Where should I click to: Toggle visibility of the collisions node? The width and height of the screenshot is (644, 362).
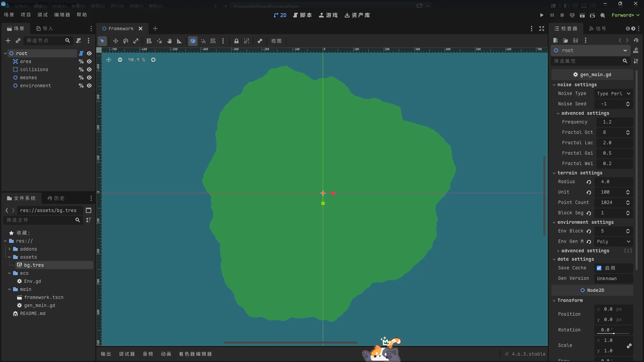pos(89,69)
